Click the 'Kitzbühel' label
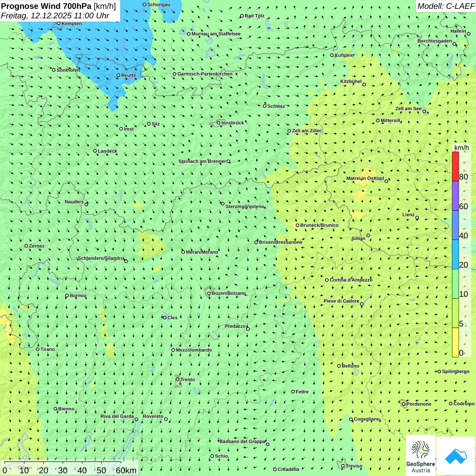Viewport: 476px width, 476px height. (351, 81)
